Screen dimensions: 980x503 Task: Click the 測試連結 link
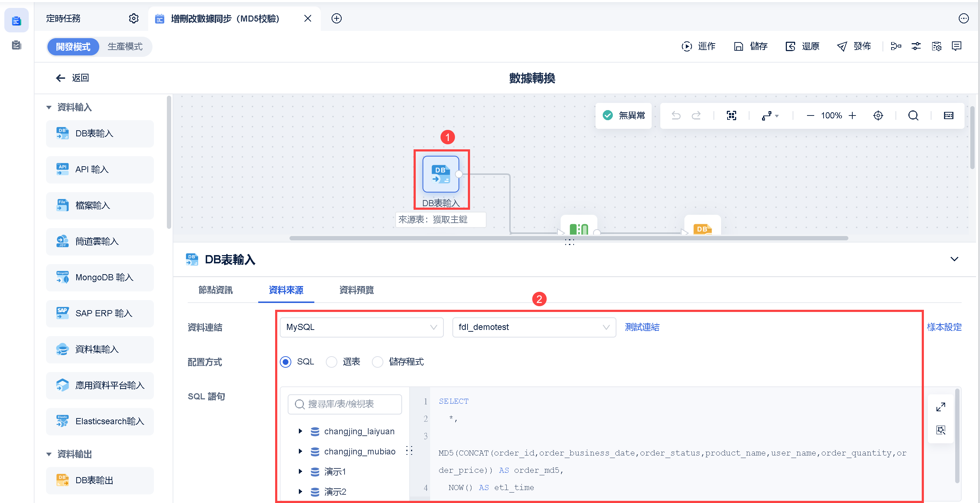click(x=642, y=327)
